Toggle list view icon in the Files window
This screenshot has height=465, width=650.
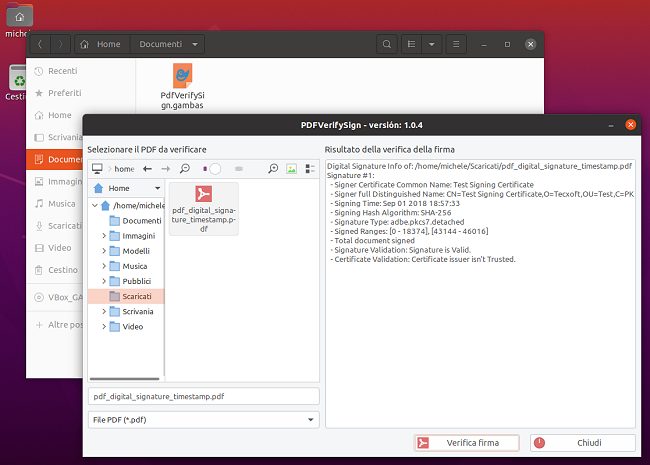[411, 44]
